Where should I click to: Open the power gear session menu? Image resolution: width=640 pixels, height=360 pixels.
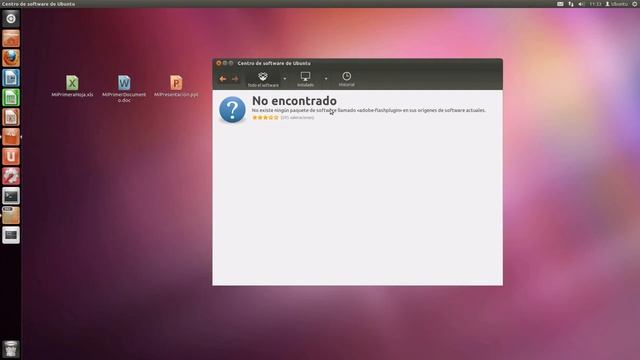point(635,4)
